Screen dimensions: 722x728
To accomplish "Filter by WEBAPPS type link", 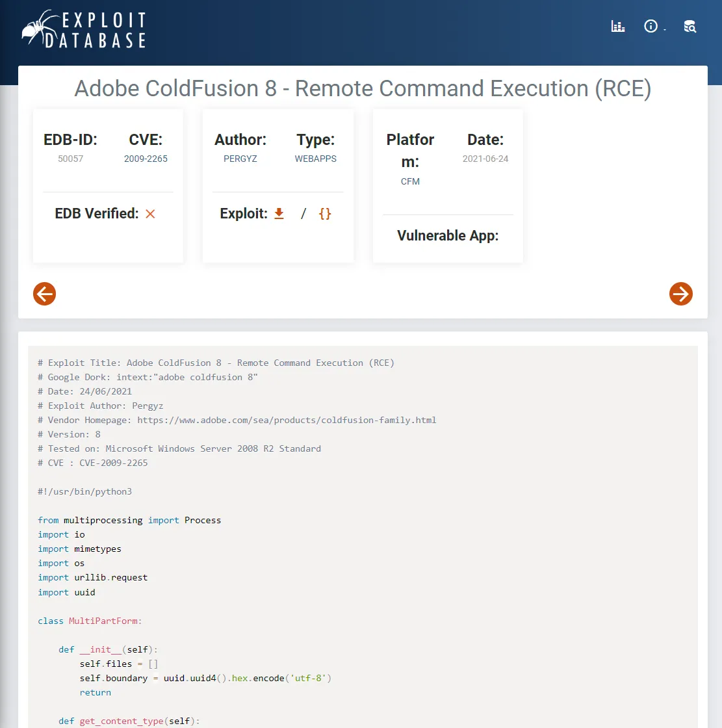I will click(x=316, y=159).
